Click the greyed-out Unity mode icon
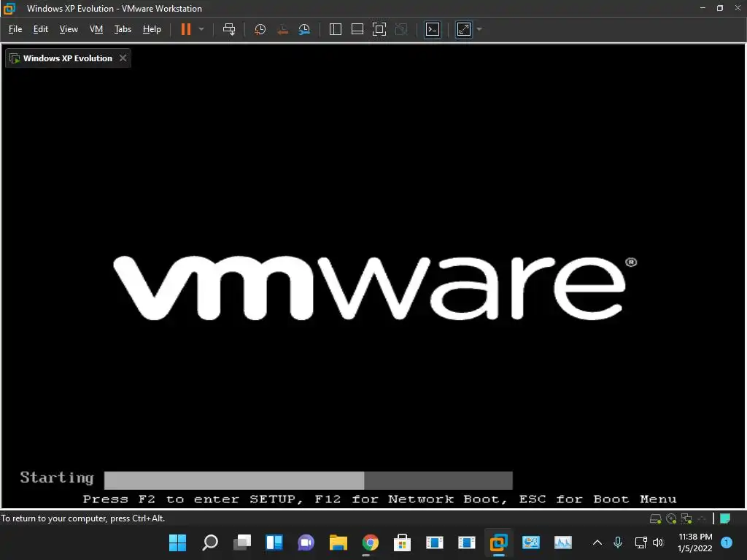The width and height of the screenshot is (747, 560). [402, 29]
